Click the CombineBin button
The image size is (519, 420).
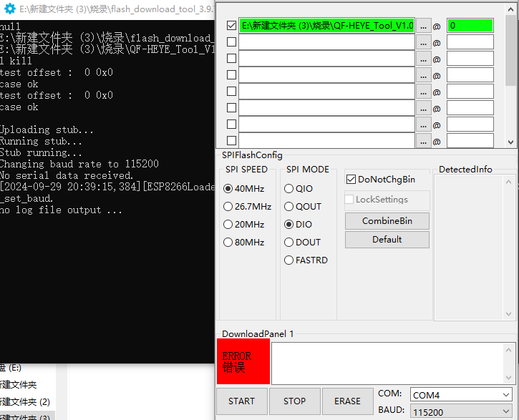(387, 221)
